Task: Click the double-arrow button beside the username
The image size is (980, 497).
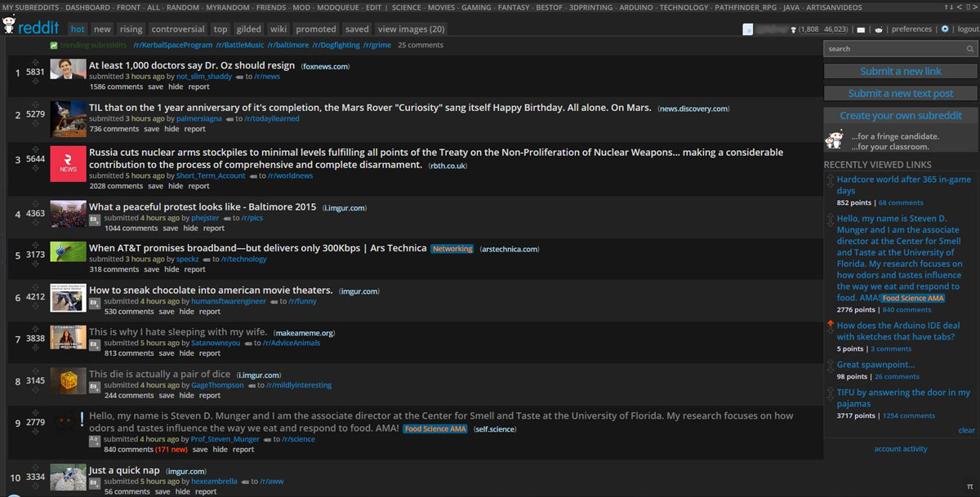Action: click(x=748, y=29)
